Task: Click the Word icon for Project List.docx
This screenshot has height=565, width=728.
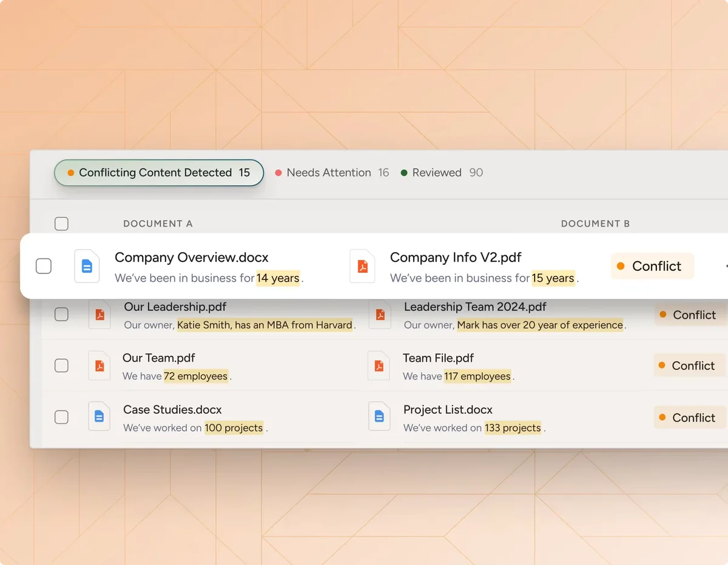Action: pos(379,416)
